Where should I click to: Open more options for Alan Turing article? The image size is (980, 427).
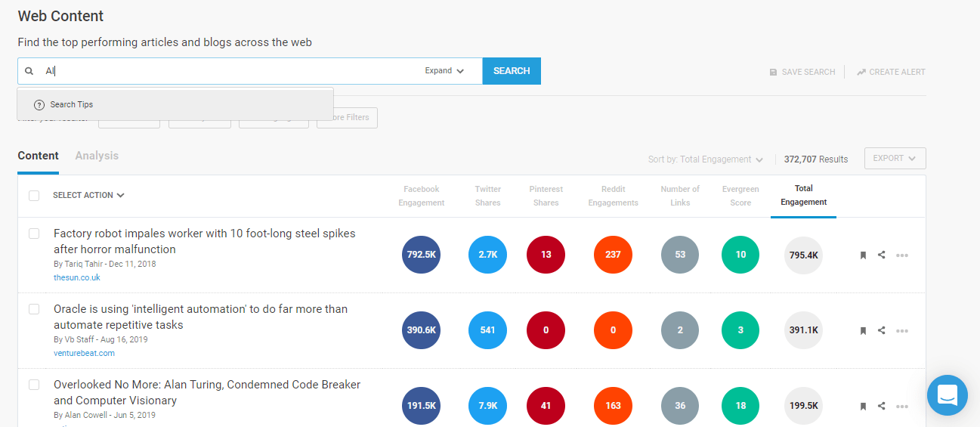pos(902,407)
